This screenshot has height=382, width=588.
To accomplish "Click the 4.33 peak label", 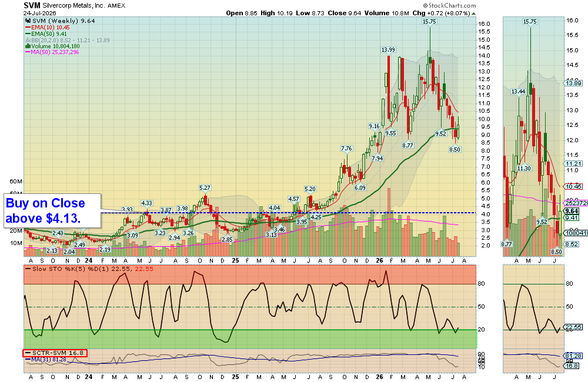I will pyautogui.click(x=146, y=203).
